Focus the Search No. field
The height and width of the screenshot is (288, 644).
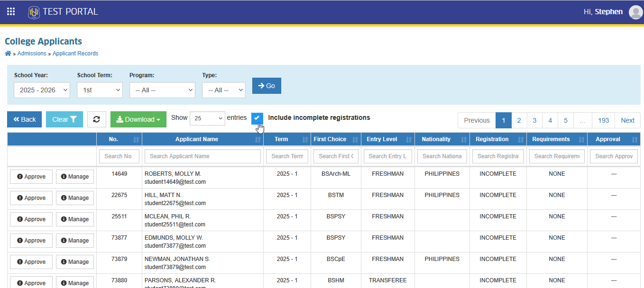click(x=119, y=156)
